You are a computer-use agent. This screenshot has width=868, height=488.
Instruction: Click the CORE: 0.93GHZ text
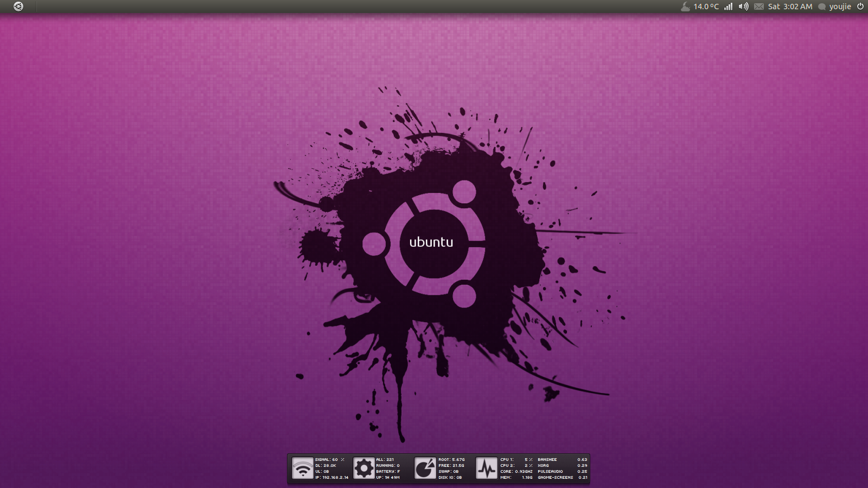516,471
